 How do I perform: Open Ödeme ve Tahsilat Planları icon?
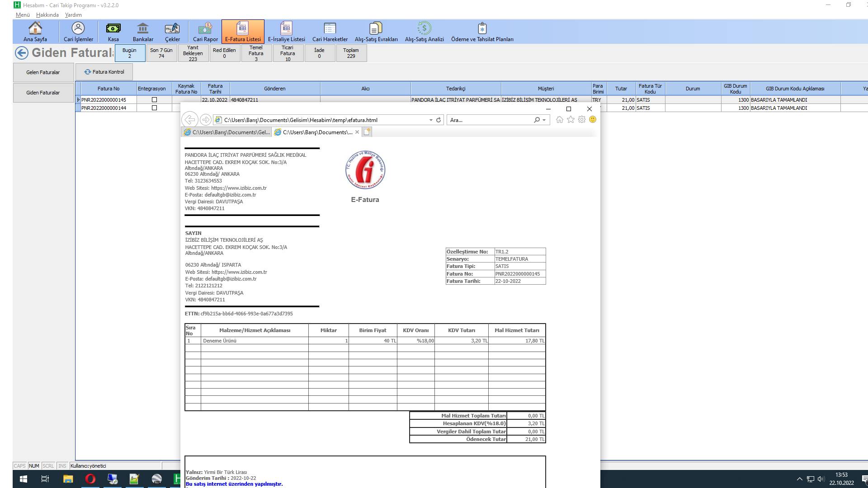482,32
